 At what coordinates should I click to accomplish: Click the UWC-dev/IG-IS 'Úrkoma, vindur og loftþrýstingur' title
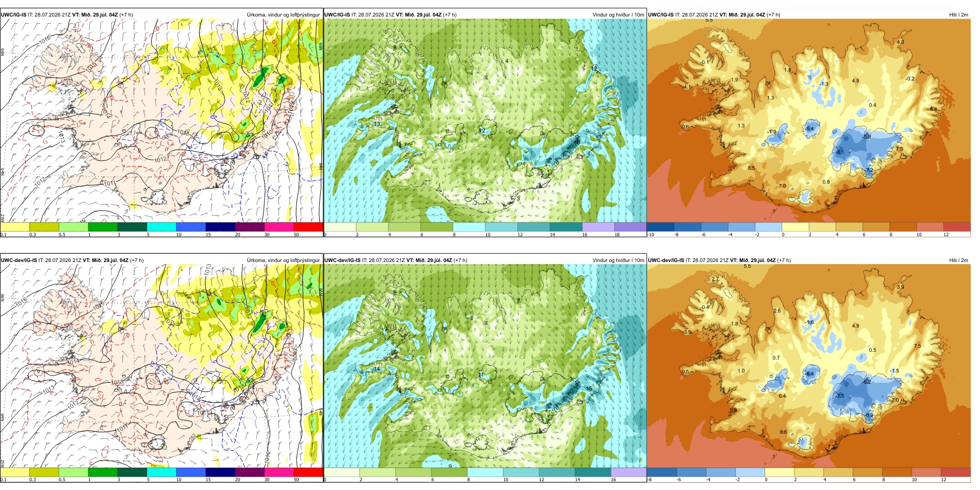tap(283, 260)
